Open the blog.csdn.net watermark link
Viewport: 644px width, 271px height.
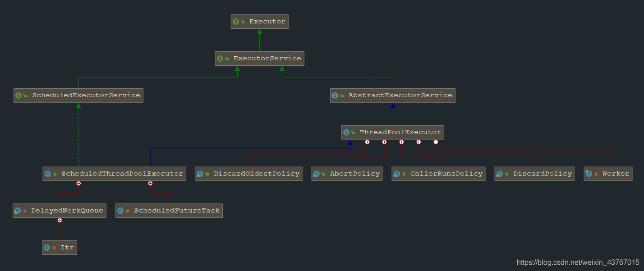pyautogui.click(x=578, y=262)
